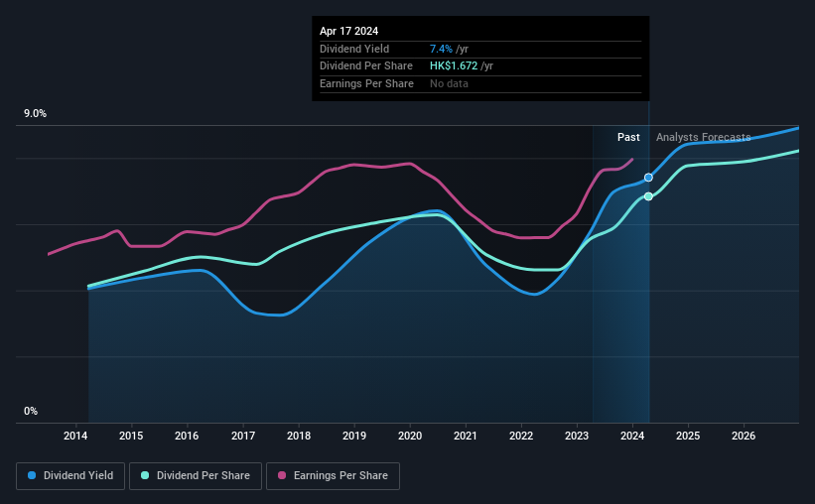Click the teal Dividend Per Share legend dot

tap(145, 475)
